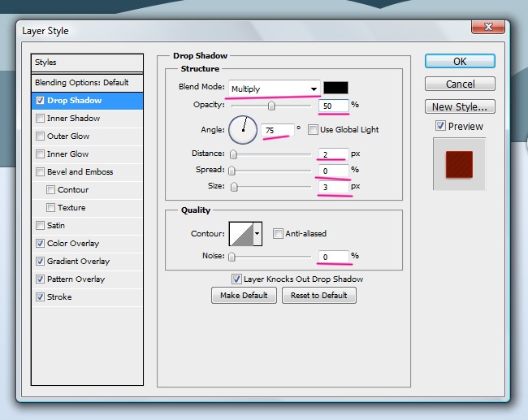Click the New Style... button
528x420 pixels.
click(x=459, y=106)
